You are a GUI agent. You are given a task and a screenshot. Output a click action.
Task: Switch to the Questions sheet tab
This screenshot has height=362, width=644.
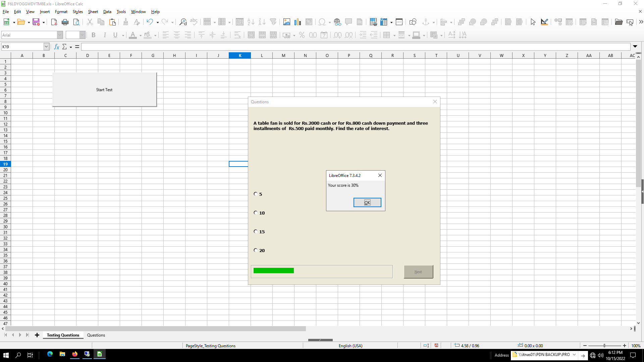click(96, 335)
